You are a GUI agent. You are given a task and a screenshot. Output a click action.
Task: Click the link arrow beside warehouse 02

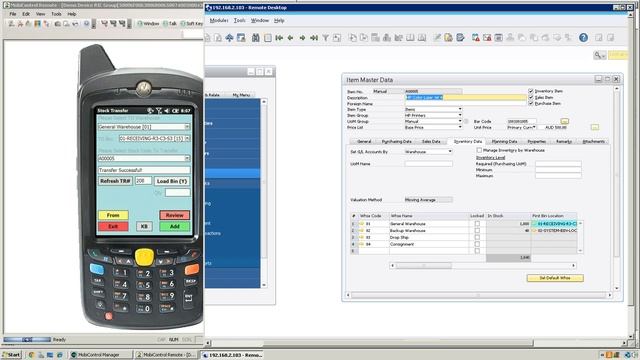coord(361,231)
